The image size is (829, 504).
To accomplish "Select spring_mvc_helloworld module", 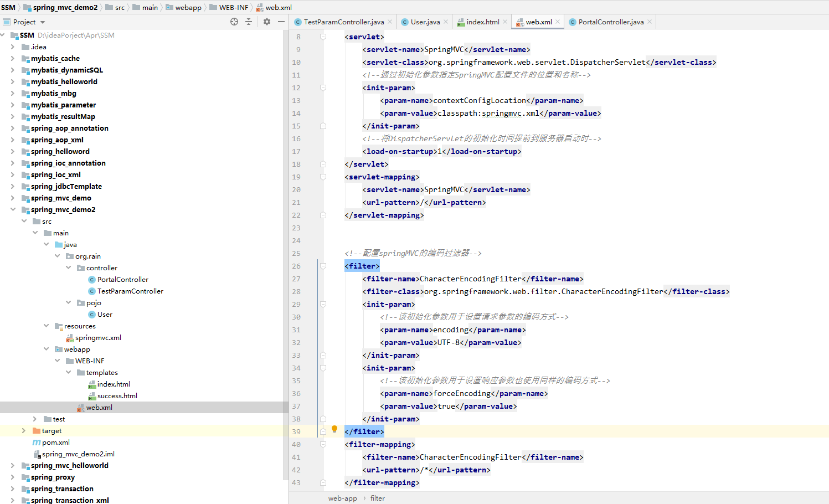I will pyautogui.click(x=70, y=465).
